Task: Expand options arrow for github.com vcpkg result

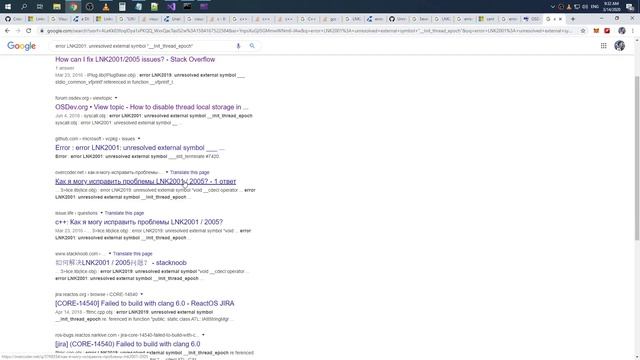Action: tap(139, 139)
